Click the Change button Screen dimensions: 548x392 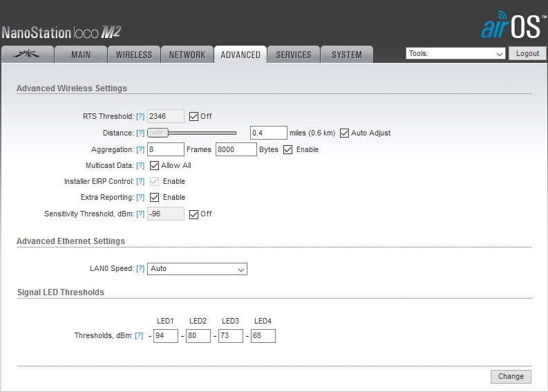tap(511, 377)
